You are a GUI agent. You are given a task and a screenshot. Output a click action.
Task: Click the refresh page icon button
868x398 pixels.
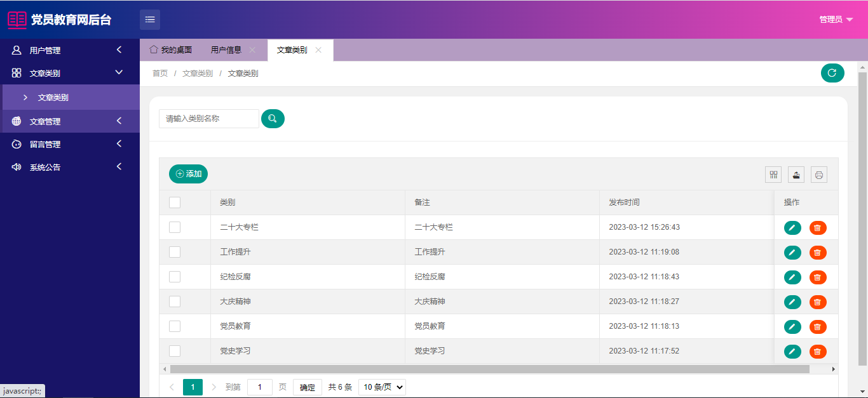[832, 73]
